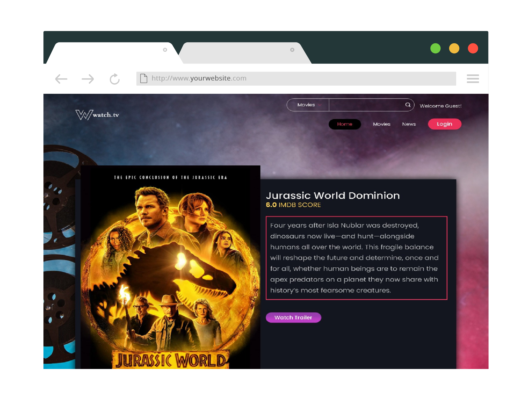Screen dimensions: 532x400
Task: Go back with the browser back arrow
Action: [x=61, y=79]
